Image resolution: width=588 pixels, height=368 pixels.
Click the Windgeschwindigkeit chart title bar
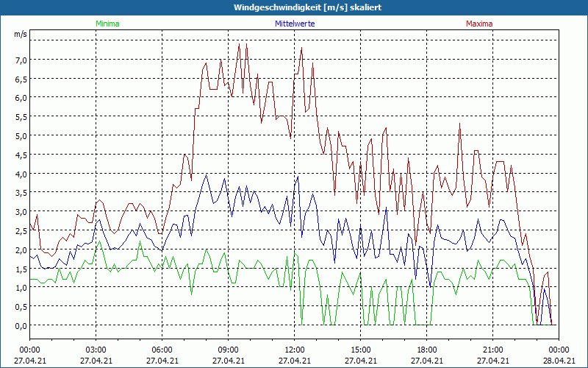294,7
